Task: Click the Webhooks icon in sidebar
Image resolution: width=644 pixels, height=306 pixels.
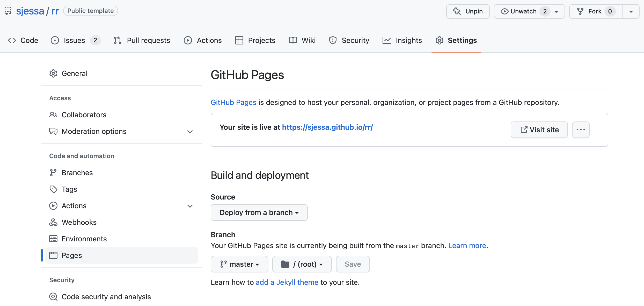Action: pos(53,222)
